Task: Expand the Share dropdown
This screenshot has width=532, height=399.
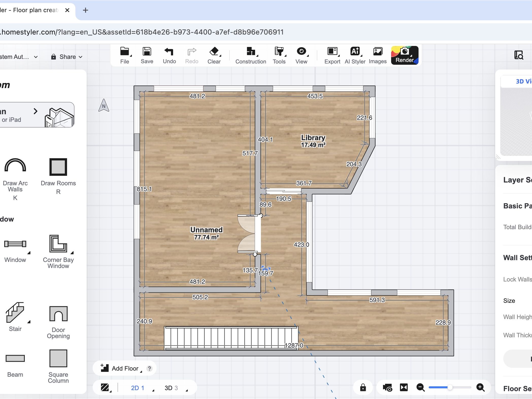Action: [67, 57]
